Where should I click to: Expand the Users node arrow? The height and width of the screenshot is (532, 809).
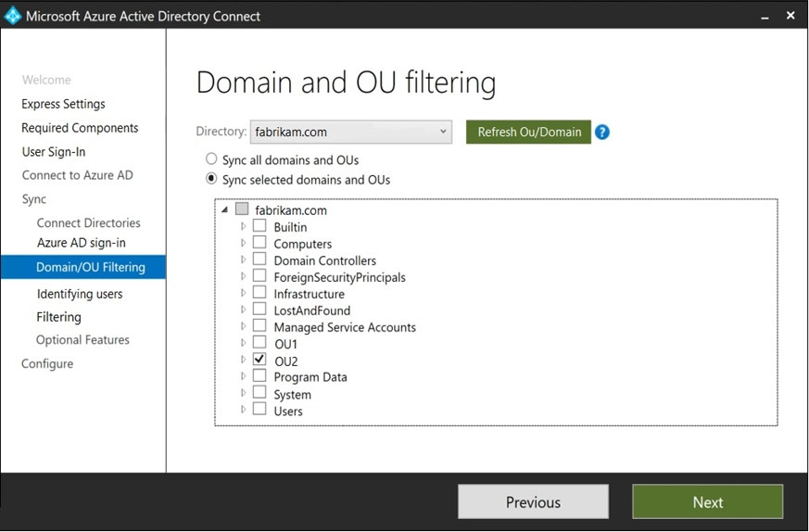point(243,410)
